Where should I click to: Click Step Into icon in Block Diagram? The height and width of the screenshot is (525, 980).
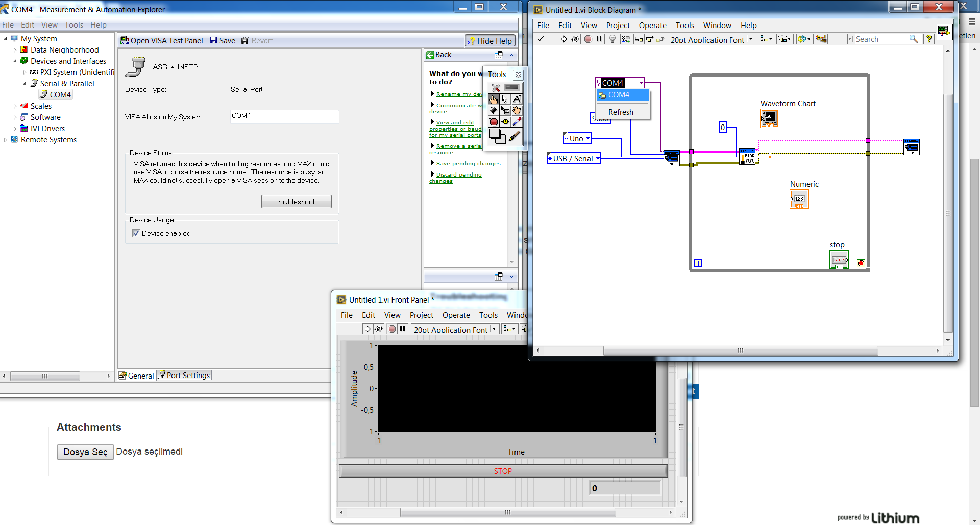pos(639,39)
